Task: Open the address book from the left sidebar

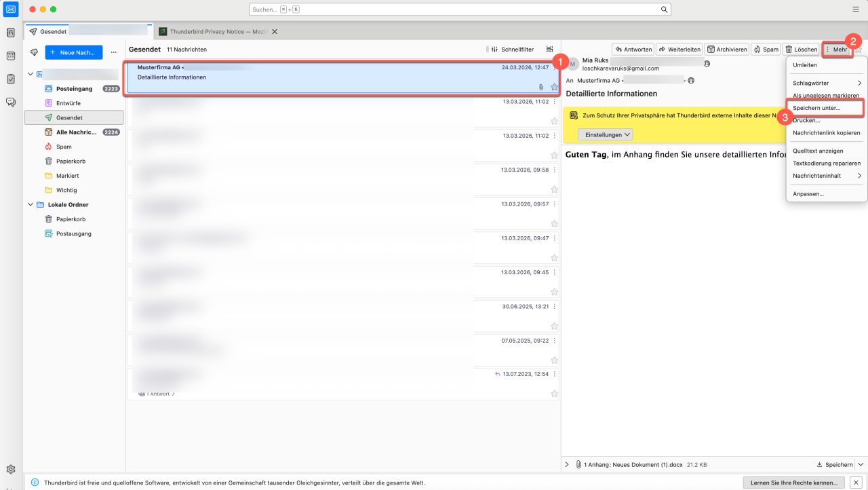Action: tap(11, 33)
